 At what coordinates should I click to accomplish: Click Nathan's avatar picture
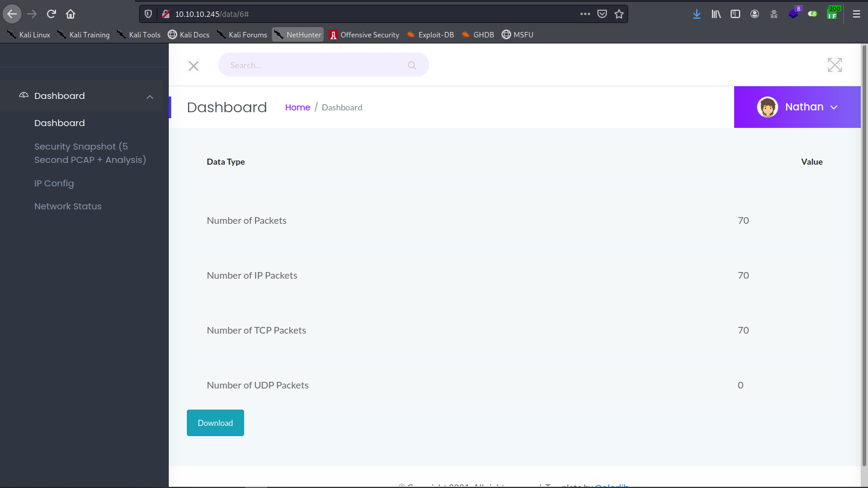767,107
